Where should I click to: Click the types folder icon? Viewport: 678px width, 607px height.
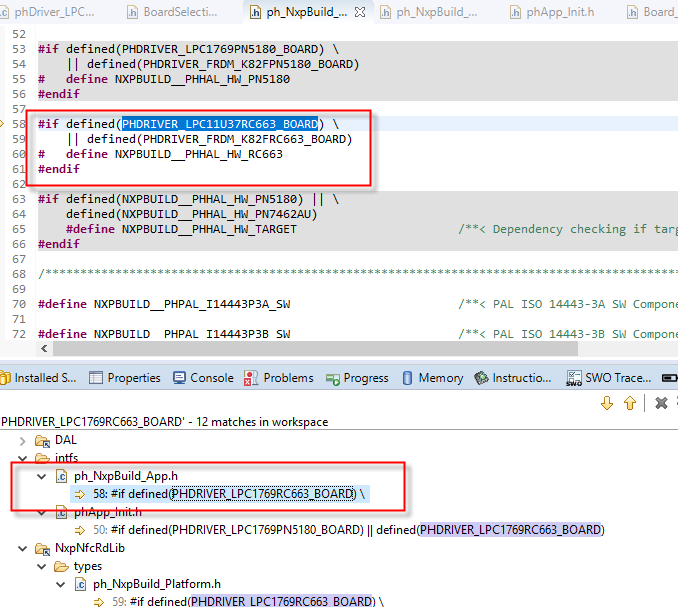coord(61,566)
